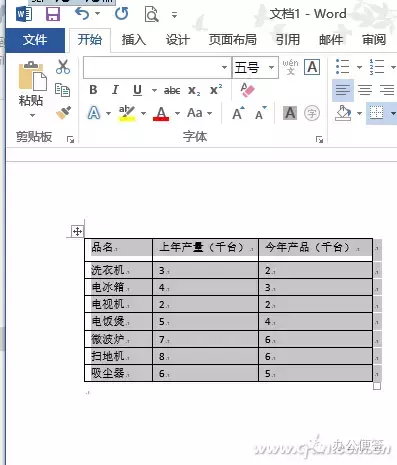Switch to the 设计 tab

coord(178,40)
